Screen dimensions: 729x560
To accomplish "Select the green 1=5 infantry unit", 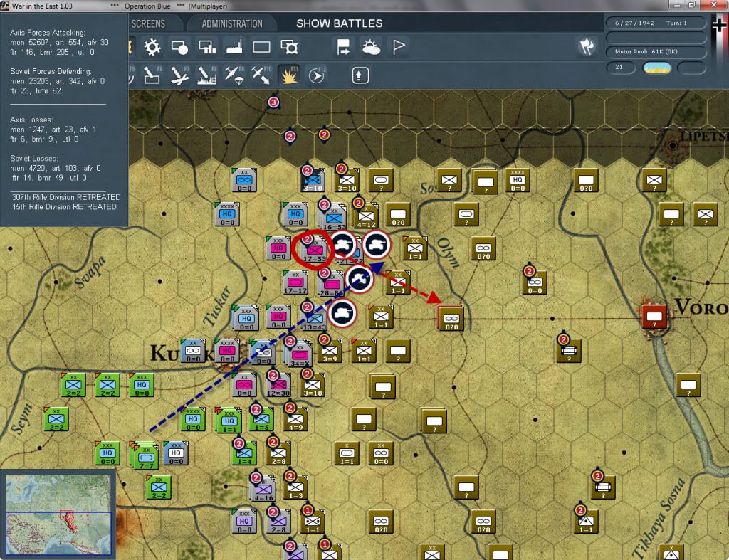I will tap(261, 419).
